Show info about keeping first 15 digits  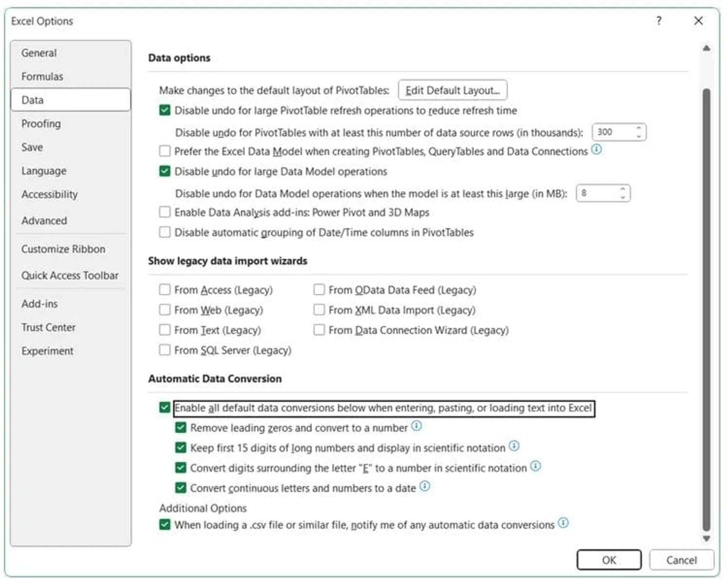(x=514, y=446)
